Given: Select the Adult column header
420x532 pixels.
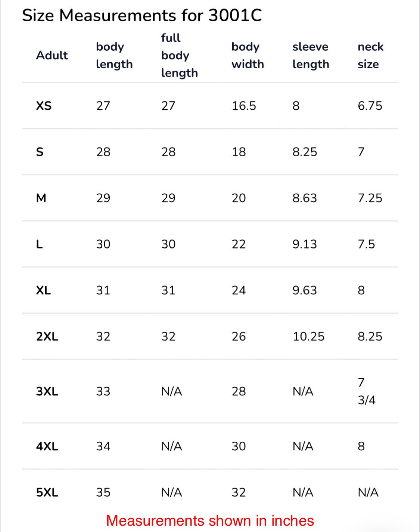Looking at the screenshot, I should tap(52, 55).
